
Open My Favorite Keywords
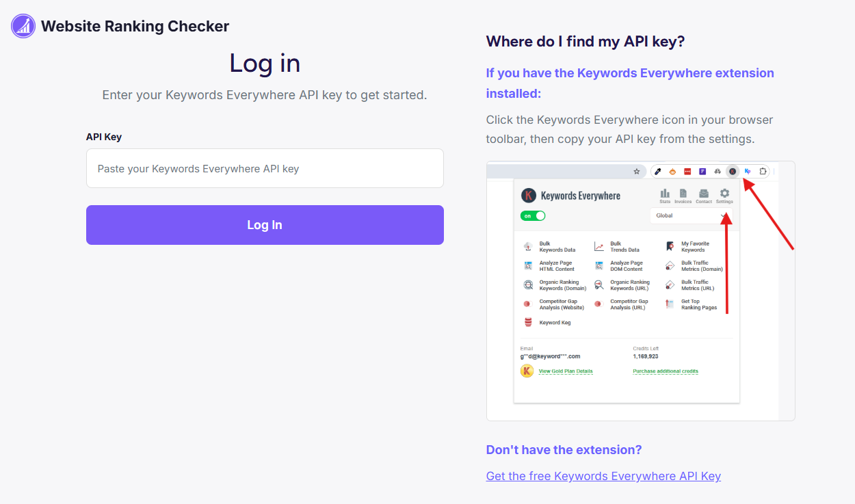point(669,246)
